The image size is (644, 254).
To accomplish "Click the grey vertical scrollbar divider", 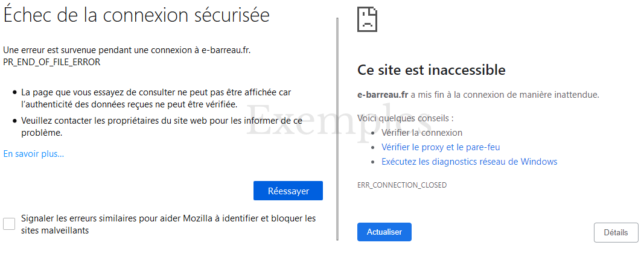I will point(337,129).
